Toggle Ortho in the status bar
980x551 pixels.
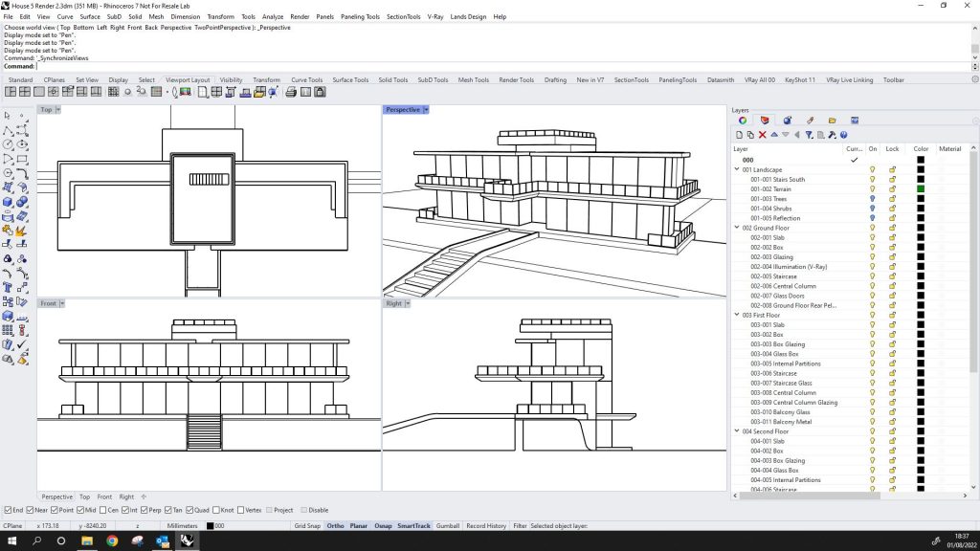pos(336,526)
